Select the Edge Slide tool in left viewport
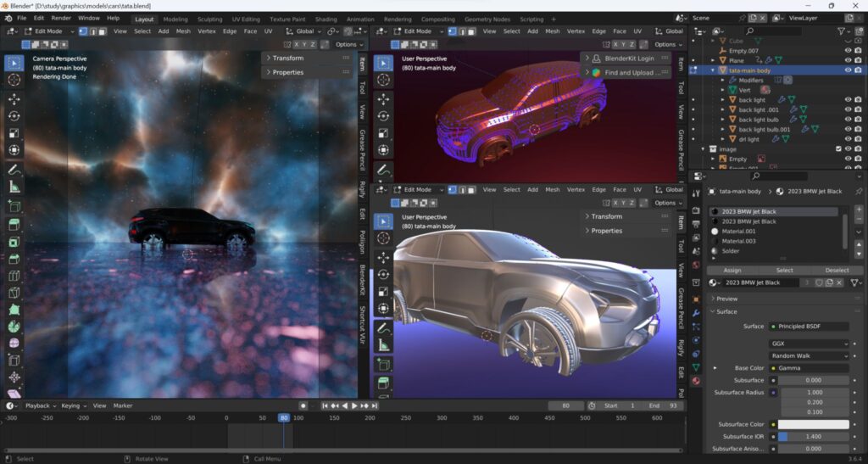The width and height of the screenshot is (868, 464). point(14,361)
